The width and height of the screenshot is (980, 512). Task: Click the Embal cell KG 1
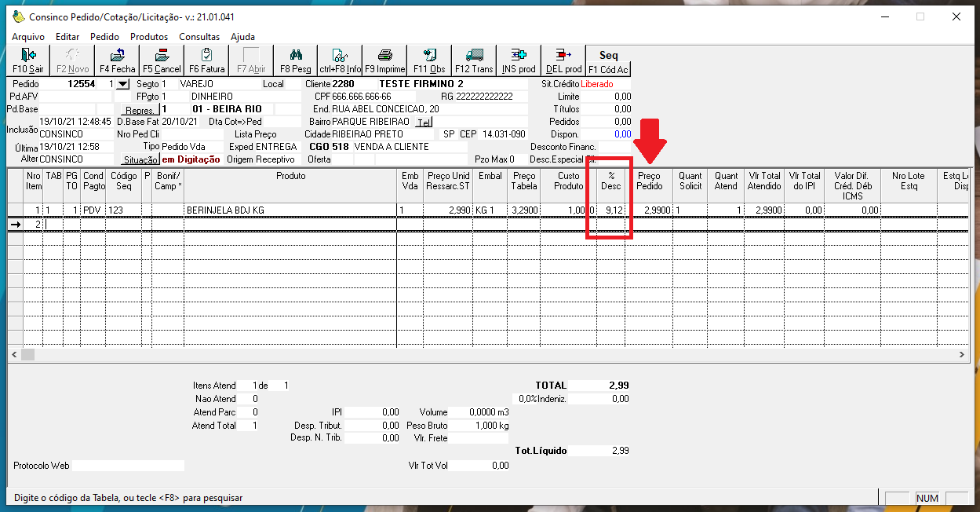pyautogui.click(x=490, y=210)
